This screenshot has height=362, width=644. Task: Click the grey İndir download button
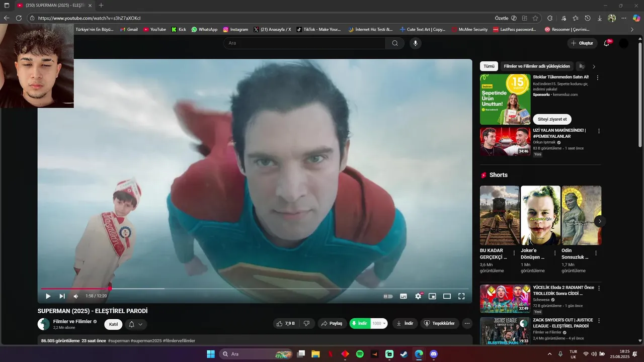(405, 323)
